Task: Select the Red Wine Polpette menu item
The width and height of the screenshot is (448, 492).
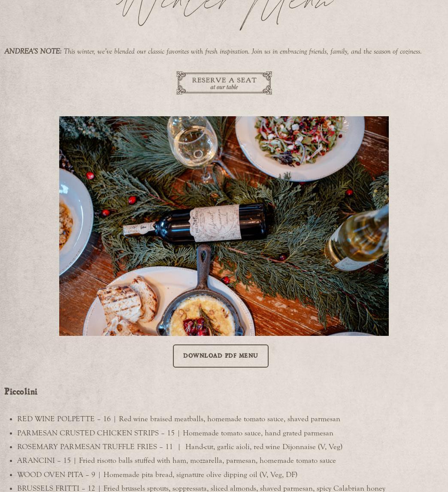Action: (179, 419)
